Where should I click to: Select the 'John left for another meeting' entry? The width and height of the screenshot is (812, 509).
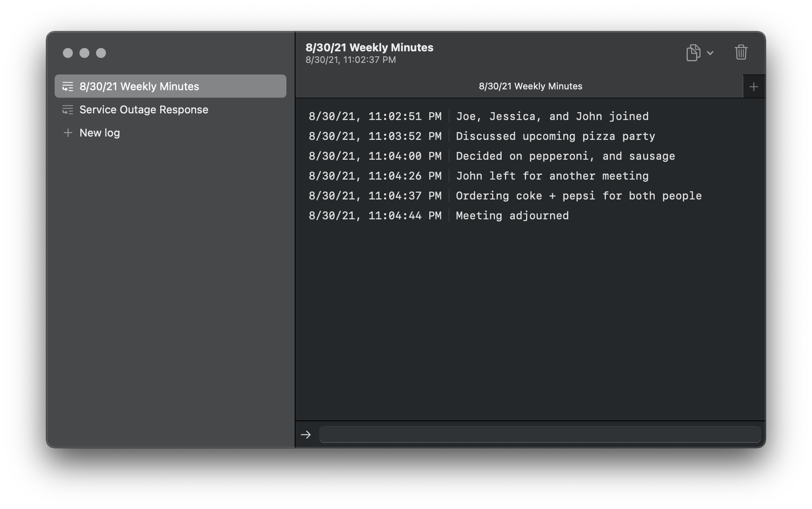click(x=552, y=176)
